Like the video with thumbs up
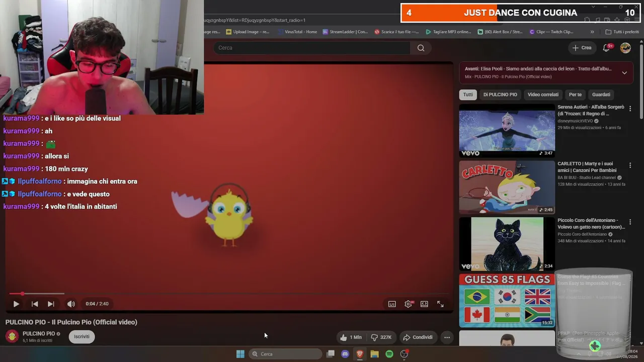The height and width of the screenshot is (362, 644). [x=351, y=337]
